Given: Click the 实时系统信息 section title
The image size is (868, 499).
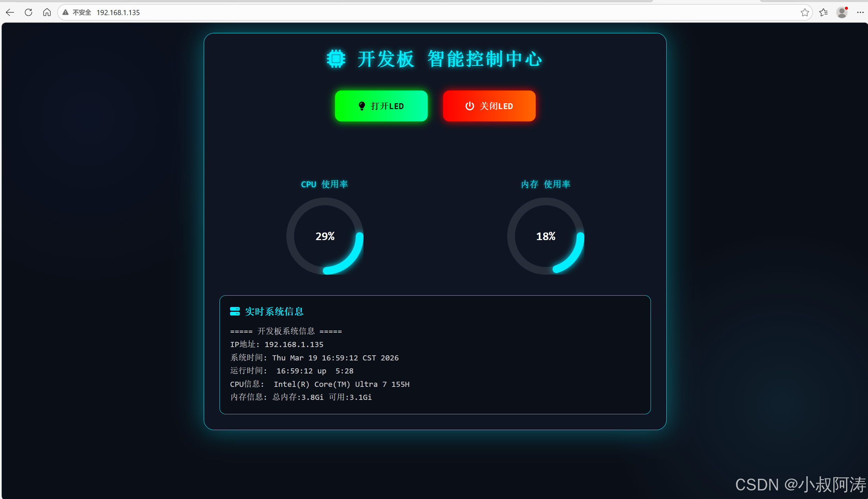Looking at the screenshot, I should click(274, 311).
